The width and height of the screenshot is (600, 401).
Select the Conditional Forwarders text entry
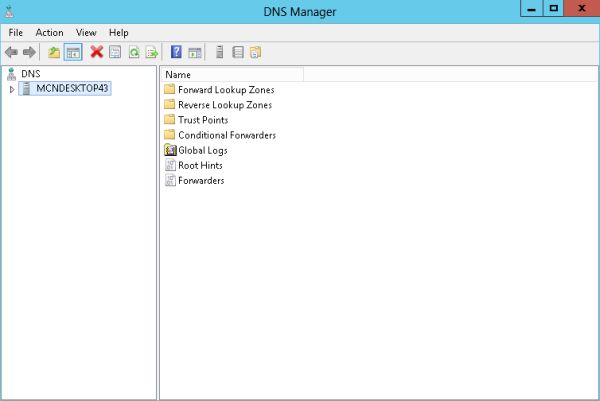[227, 135]
